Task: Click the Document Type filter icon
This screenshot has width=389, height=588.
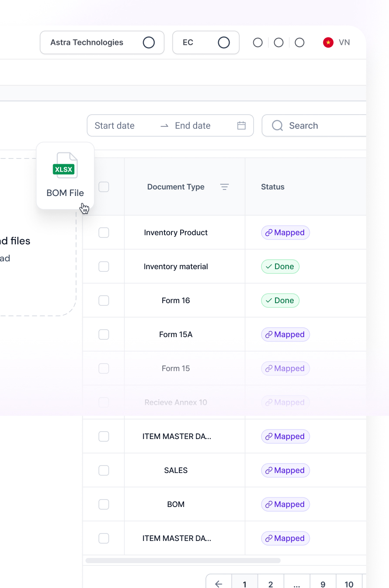Action: 224,187
